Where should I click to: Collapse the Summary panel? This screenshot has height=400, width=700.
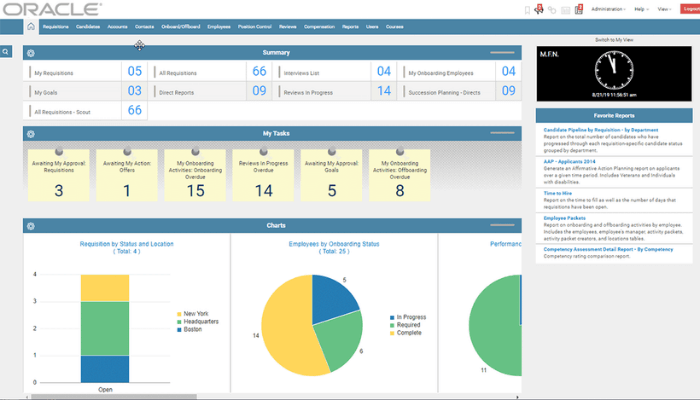[x=502, y=53]
